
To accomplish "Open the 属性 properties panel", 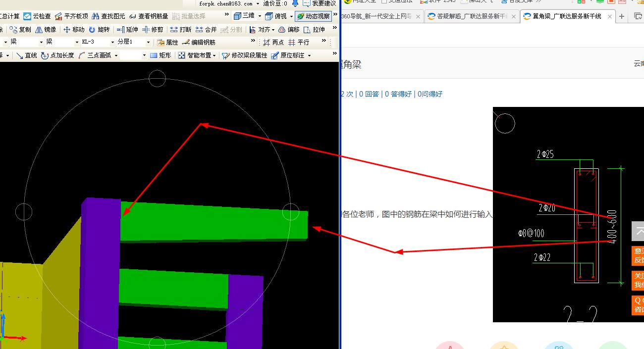I will point(167,43).
